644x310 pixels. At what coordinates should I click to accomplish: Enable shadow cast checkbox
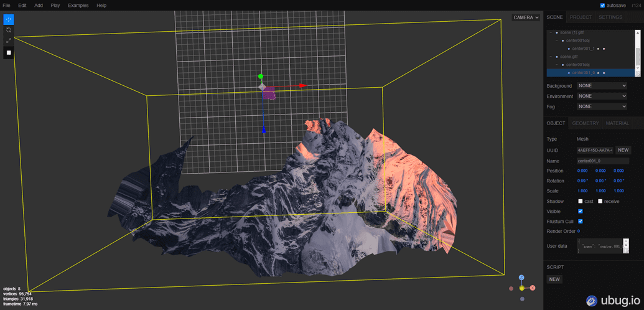coord(581,201)
